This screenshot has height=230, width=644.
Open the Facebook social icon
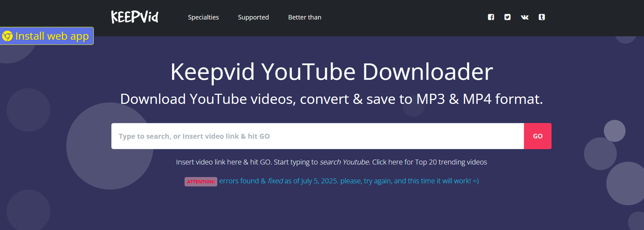tap(491, 17)
